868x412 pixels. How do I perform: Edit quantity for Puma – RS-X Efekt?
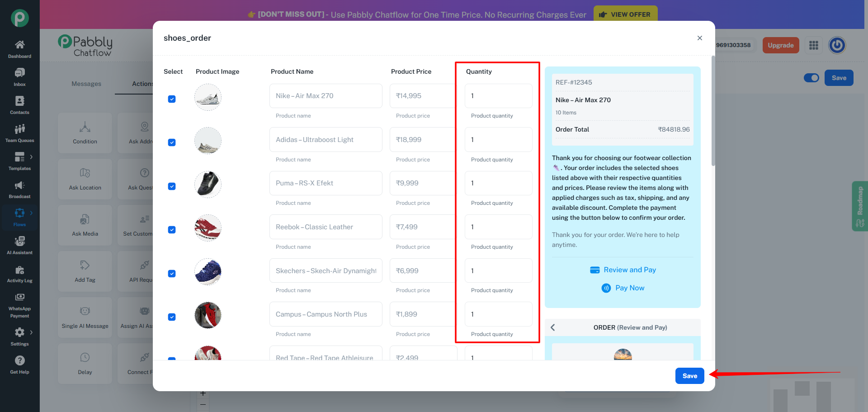(499, 183)
